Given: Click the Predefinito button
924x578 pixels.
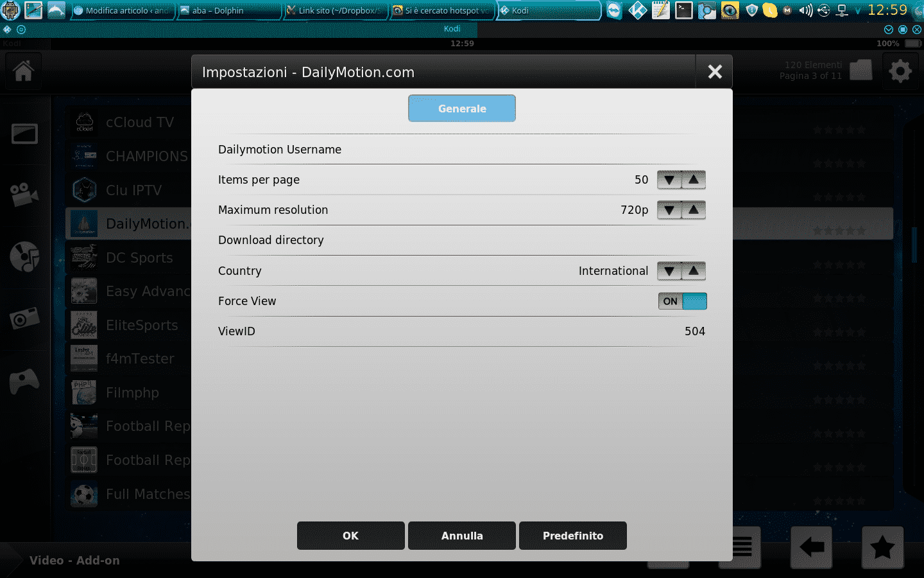Looking at the screenshot, I should [x=573, y=536].
